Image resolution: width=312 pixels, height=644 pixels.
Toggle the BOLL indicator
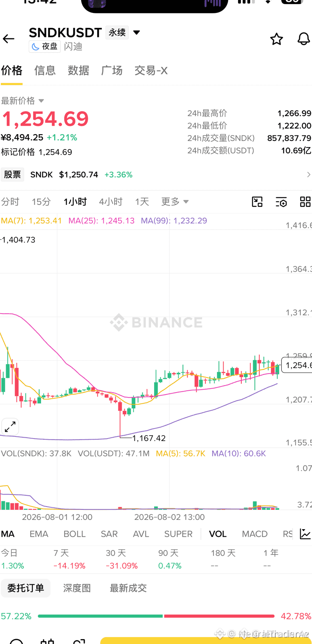tap(75, 534)
